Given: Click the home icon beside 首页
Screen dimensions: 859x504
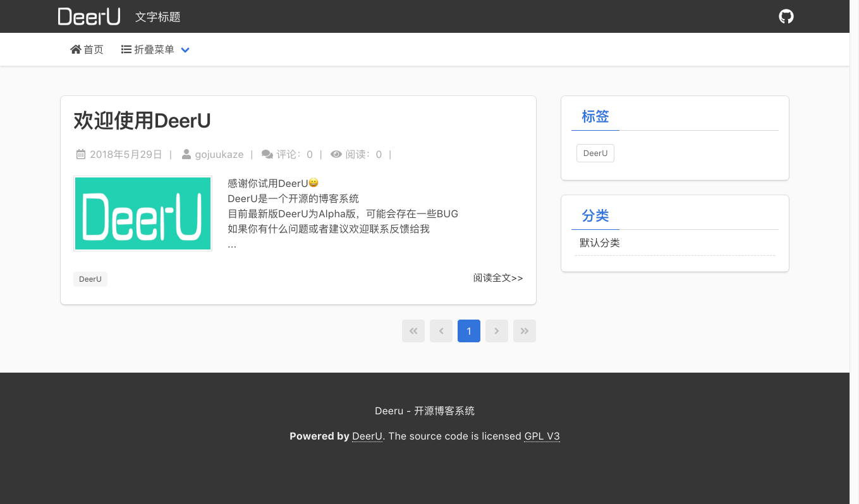Looking at the screenshot, I should click(x=76, y=49).
